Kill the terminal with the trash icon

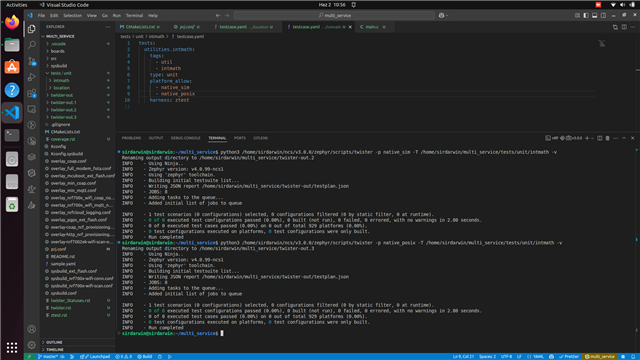pos(607,138)
